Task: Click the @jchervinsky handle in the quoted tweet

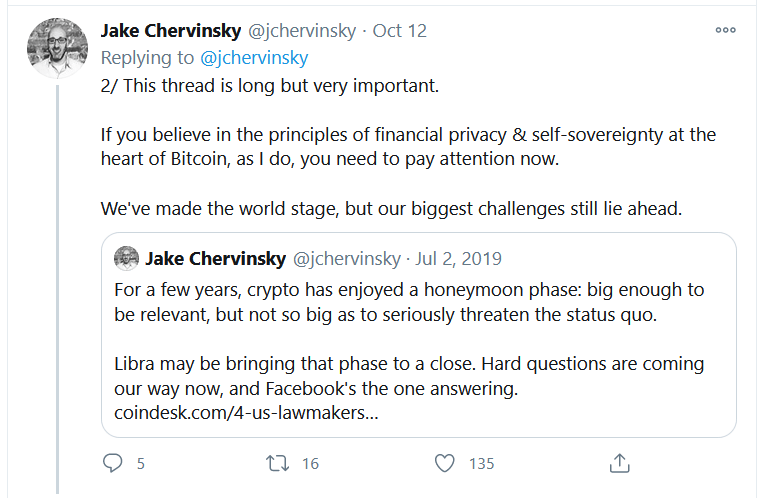Action: coord(346,259)
